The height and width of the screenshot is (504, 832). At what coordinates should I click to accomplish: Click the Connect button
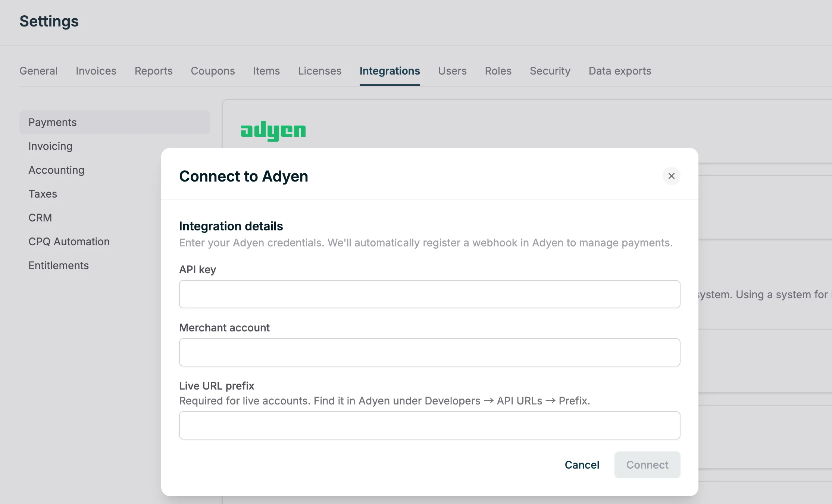point(647,465)
